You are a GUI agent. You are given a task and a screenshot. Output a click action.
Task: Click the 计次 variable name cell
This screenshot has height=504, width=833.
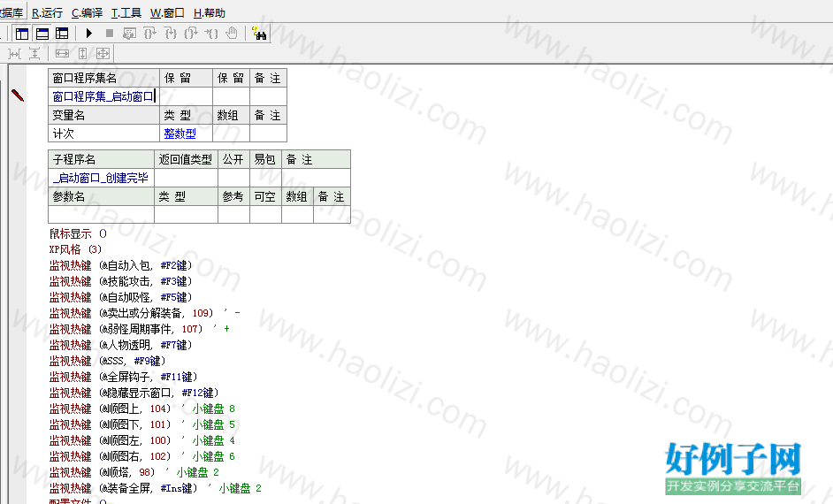coord(103,134)
